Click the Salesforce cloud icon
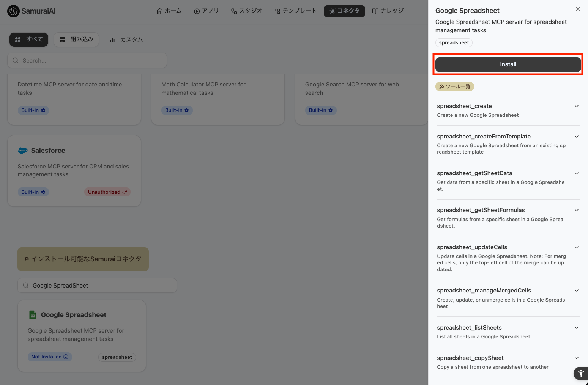Image resolution: width=588 pixels, height=385 pixels. pos(24,150)
